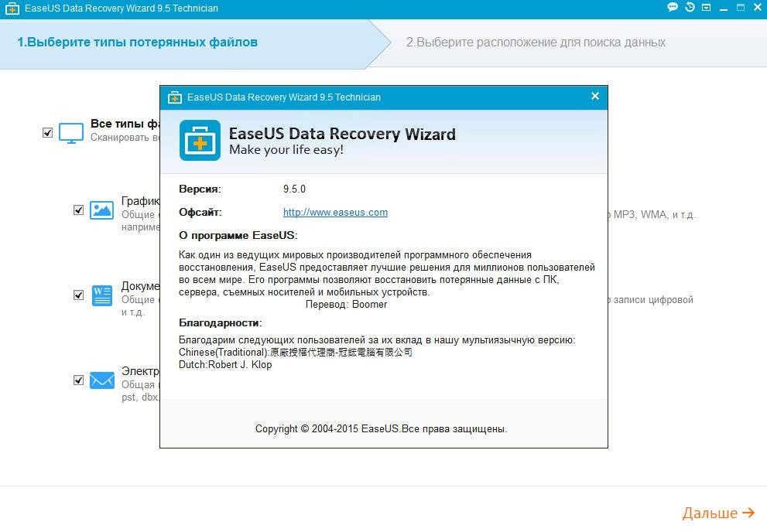Select step '1.Выберите типы потерянных файлов'

(x=138, y=43)
